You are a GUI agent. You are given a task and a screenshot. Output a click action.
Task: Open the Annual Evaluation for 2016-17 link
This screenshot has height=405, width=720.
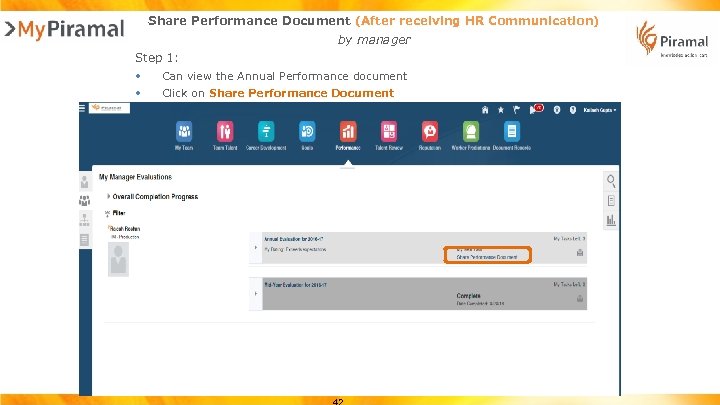coord(293,239)
